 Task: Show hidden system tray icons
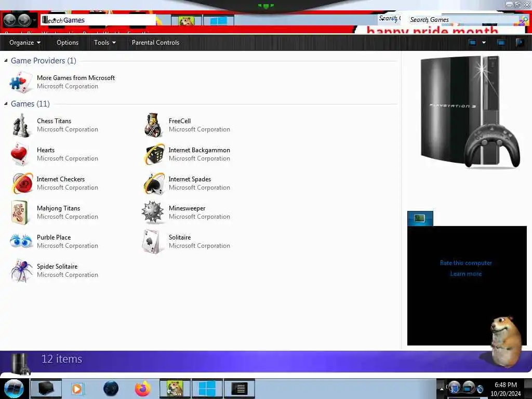point(442,389)
